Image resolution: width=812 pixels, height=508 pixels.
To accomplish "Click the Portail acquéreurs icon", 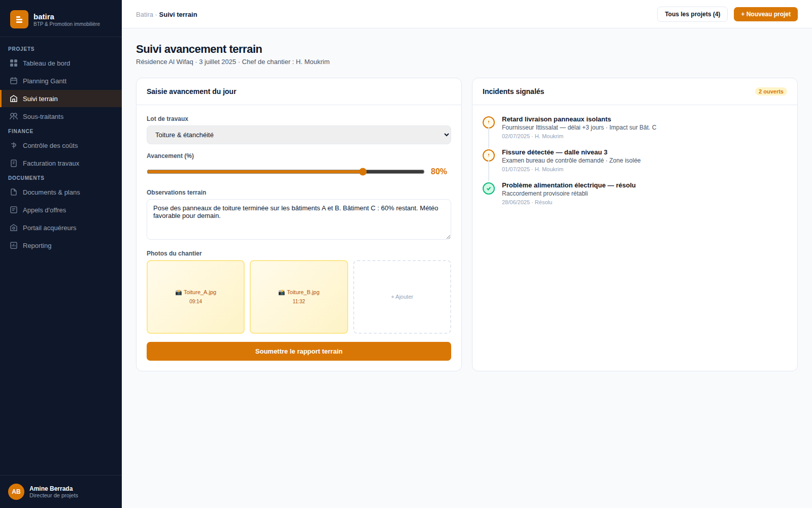I will (14, 228).
